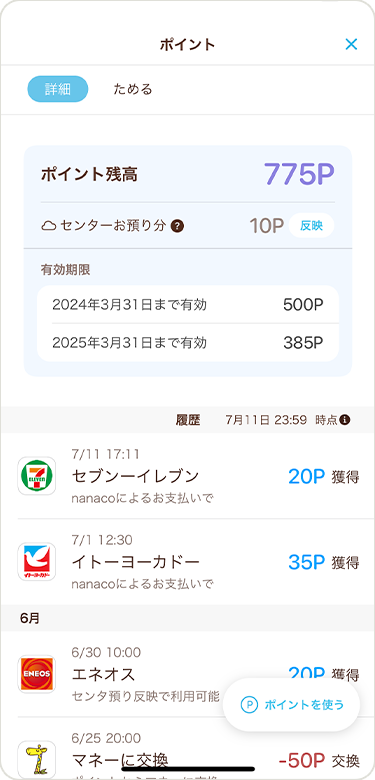The width and height of the screenshot is (375, 780).
Task: Click the cloud icon beside センターお預り分
Action: [x=49, y=226]
